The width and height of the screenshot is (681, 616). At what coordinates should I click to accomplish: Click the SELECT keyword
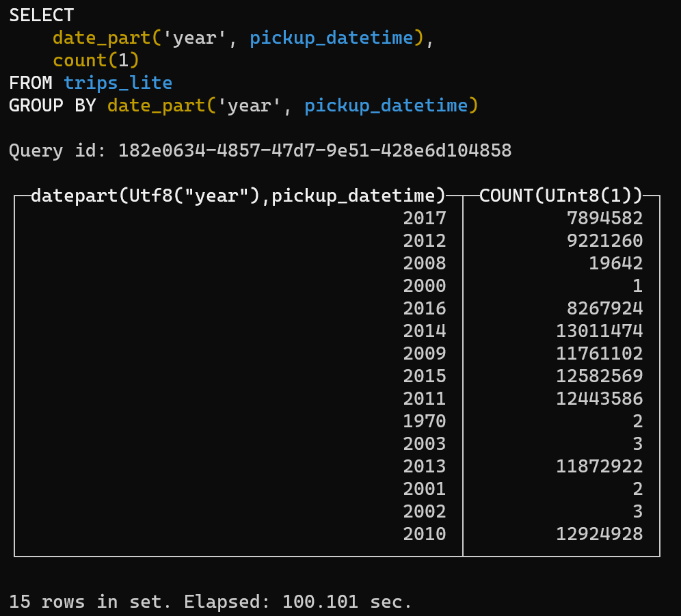point(42,16)
